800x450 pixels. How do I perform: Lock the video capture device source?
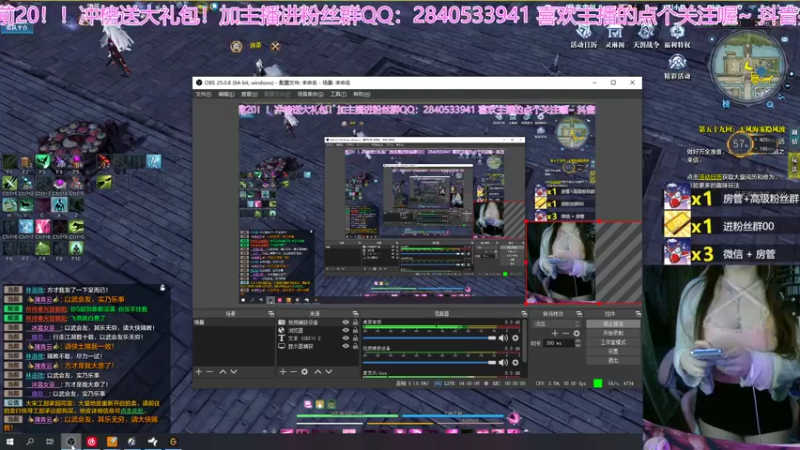355,322
